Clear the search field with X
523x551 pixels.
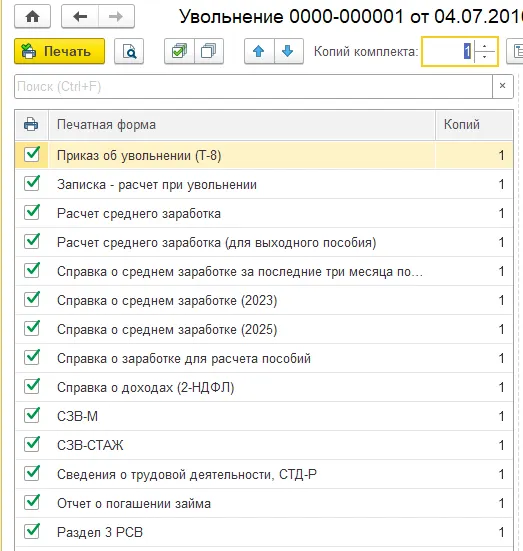(x=503, y=86)
